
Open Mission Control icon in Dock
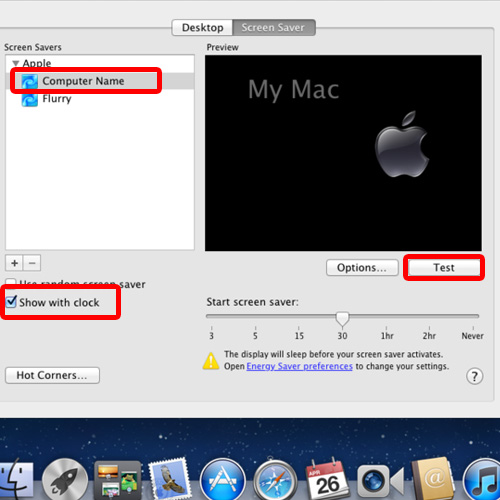pyautogui.click(x=118, y=480)
